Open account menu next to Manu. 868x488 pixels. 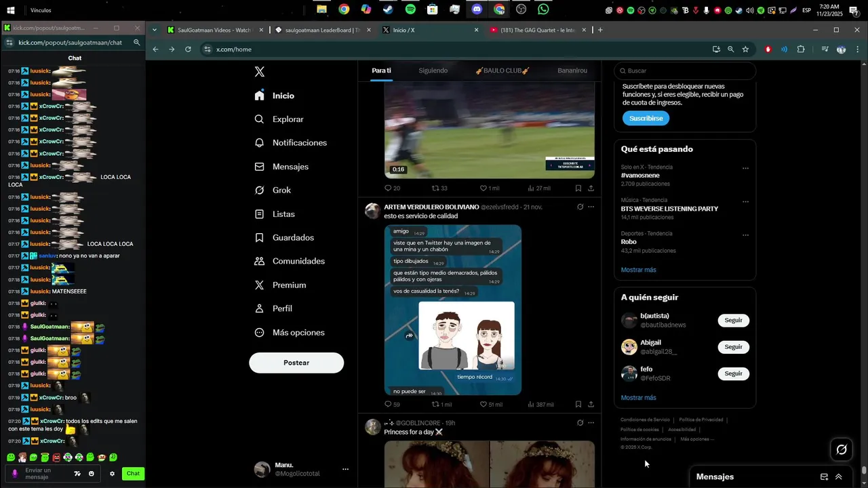345,469
